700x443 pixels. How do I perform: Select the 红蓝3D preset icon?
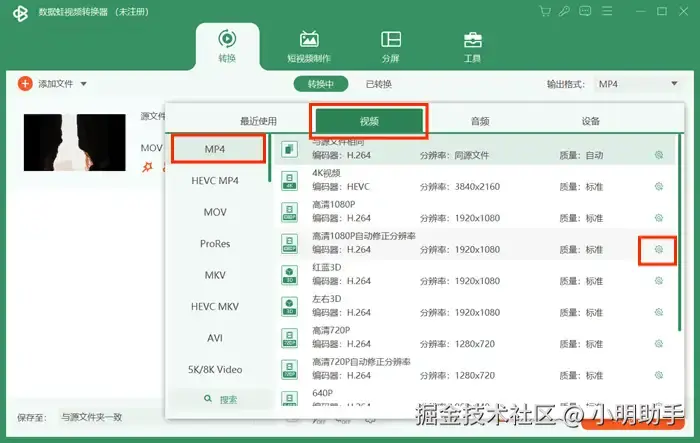click(289, 275)
